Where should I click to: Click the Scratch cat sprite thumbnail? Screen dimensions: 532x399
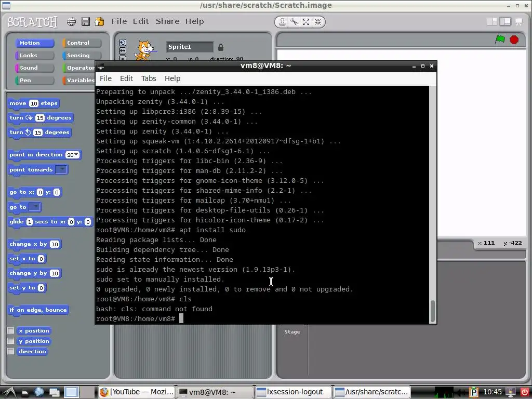(145, 51)
